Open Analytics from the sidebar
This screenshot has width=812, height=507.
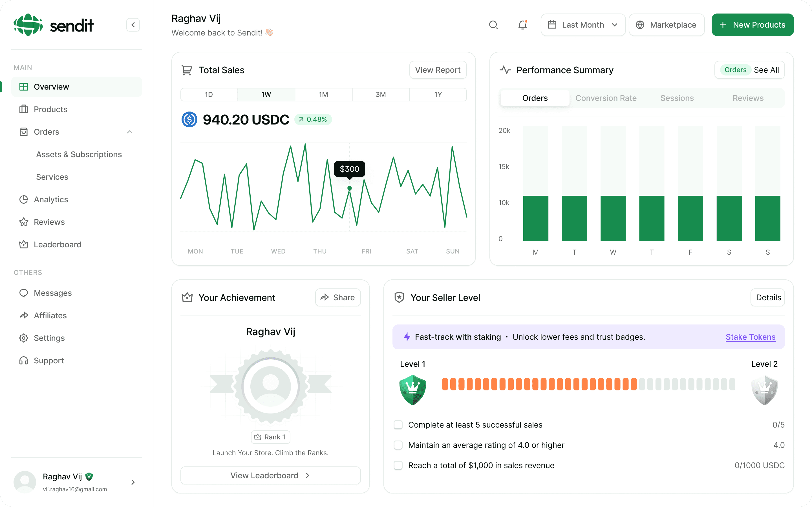click(50, 199)
